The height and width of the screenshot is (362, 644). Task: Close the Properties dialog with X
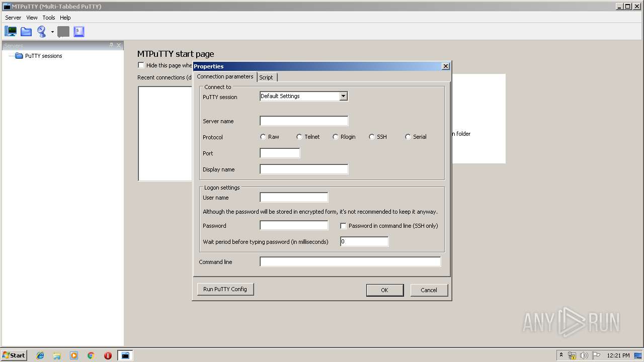coord(445,66)
